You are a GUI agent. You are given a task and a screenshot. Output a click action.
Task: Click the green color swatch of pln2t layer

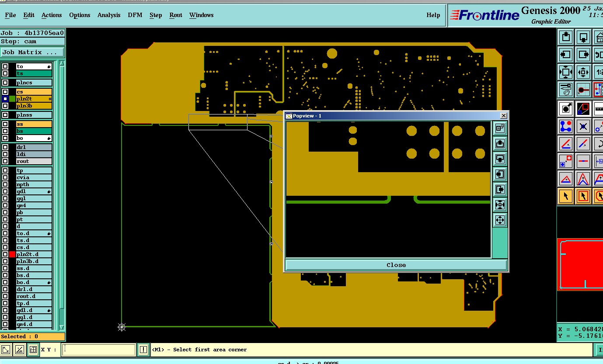click(12, 99)
